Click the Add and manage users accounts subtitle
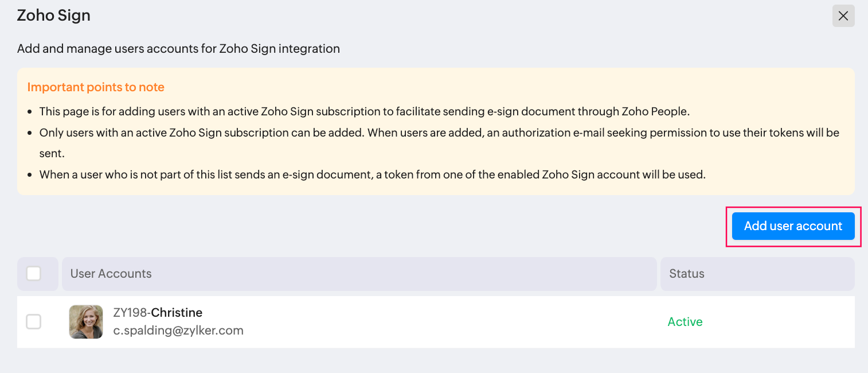Viewport: 868px width, 373px height. [x=178, y=49]
